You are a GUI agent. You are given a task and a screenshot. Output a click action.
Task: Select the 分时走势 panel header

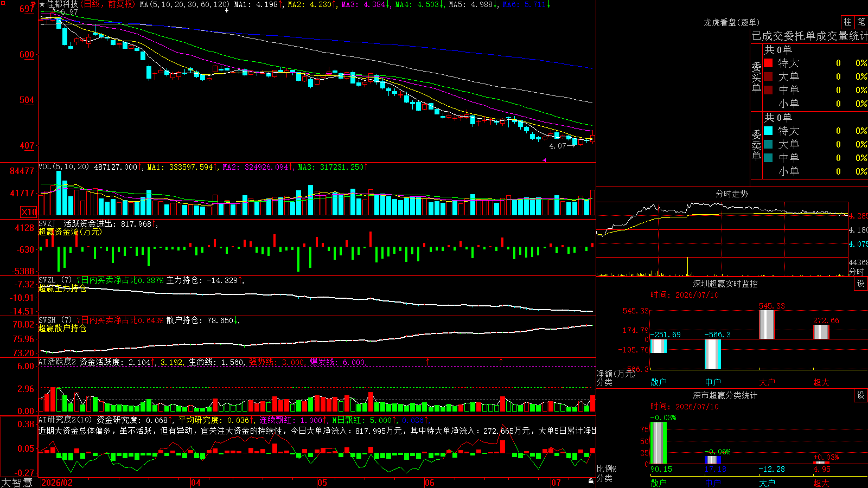(x=731, y=194)
